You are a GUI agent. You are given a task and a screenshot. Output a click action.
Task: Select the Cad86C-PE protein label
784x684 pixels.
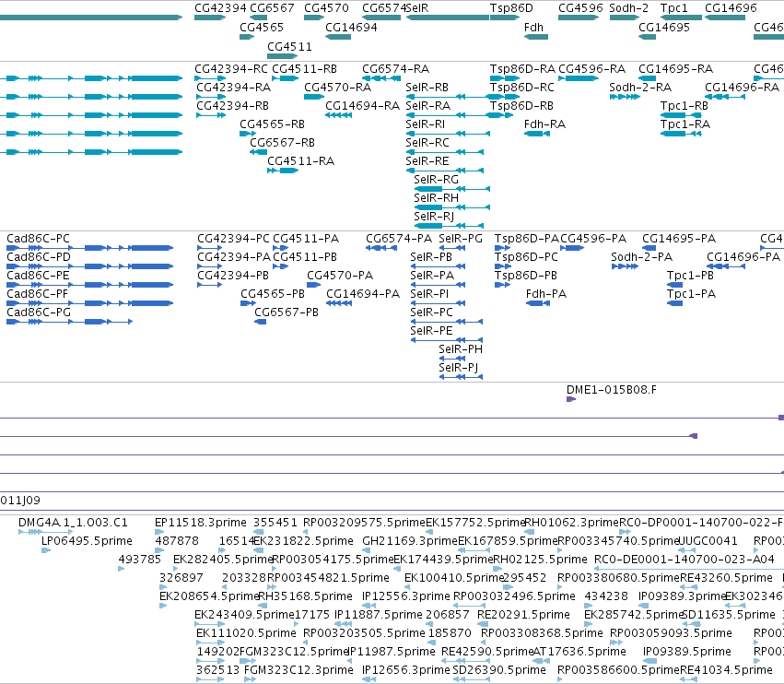38,276
